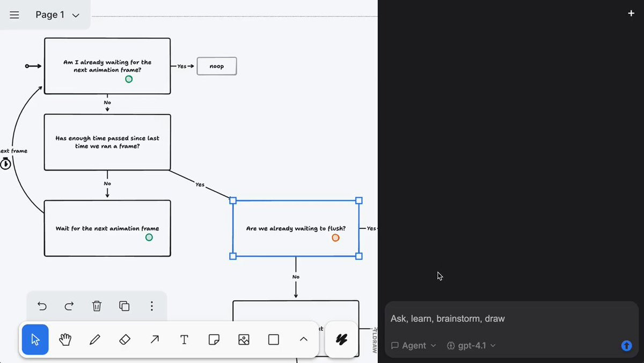
Task: Click the 'Yes' label on diagonal arrow
Action: coord(200,184)
